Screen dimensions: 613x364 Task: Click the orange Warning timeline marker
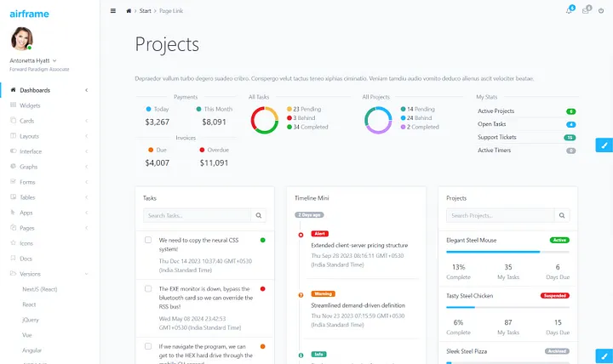(x=301, y=295)
